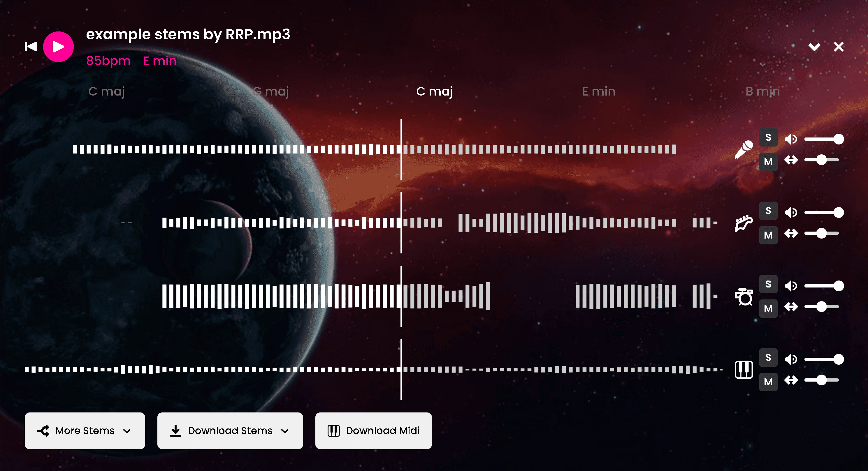Click the bass pan slider
The height and width of the screenshot is (471, 868).
click(821, 233)
